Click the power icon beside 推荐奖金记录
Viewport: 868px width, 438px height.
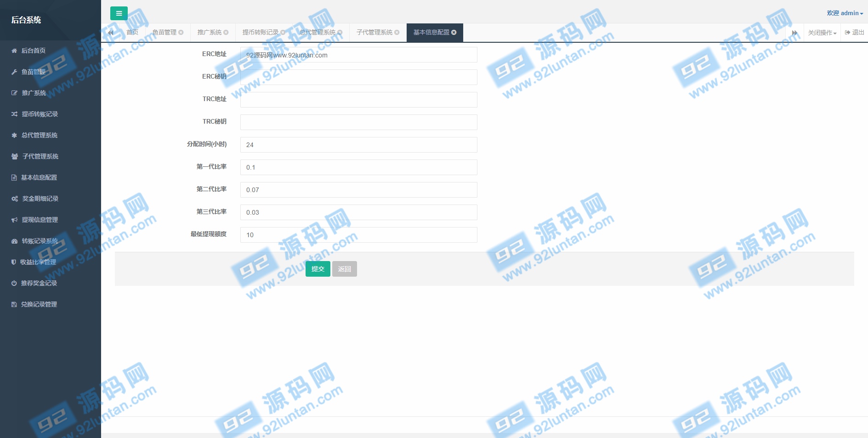pos(14,284)
